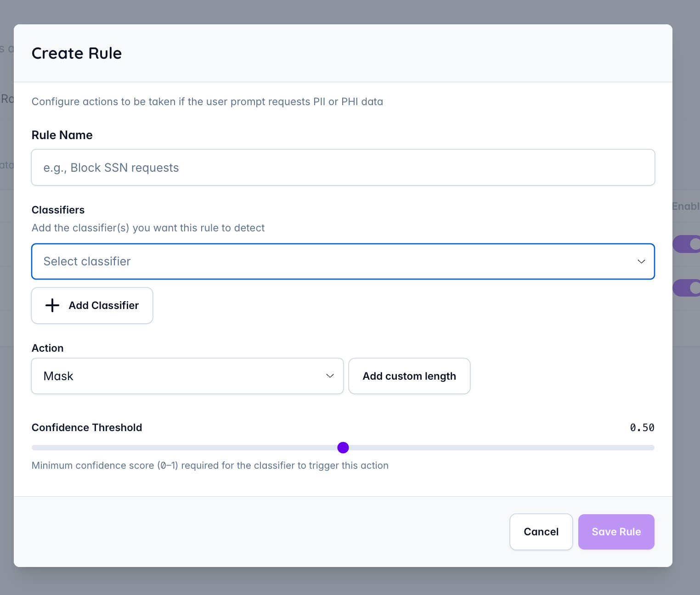Click the Create Rule dialog title

pyautogui.click(x=76, y=53)
